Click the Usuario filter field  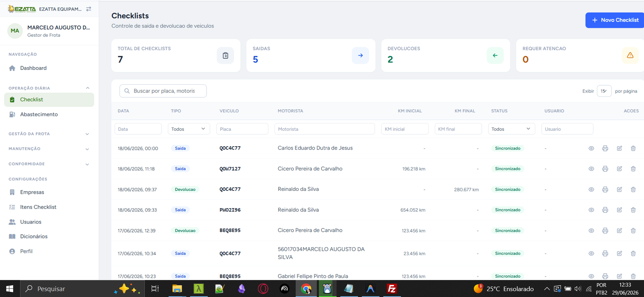pos(567,129)
